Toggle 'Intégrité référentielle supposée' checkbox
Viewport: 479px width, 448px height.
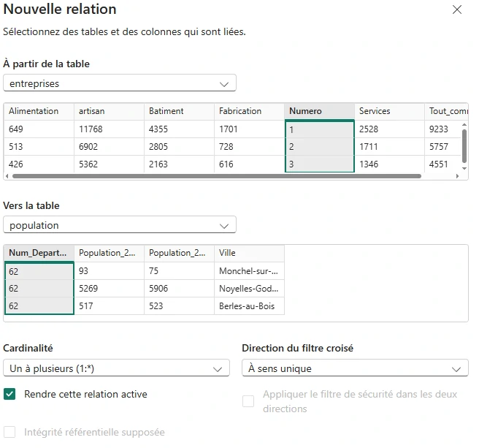point(9,432)
